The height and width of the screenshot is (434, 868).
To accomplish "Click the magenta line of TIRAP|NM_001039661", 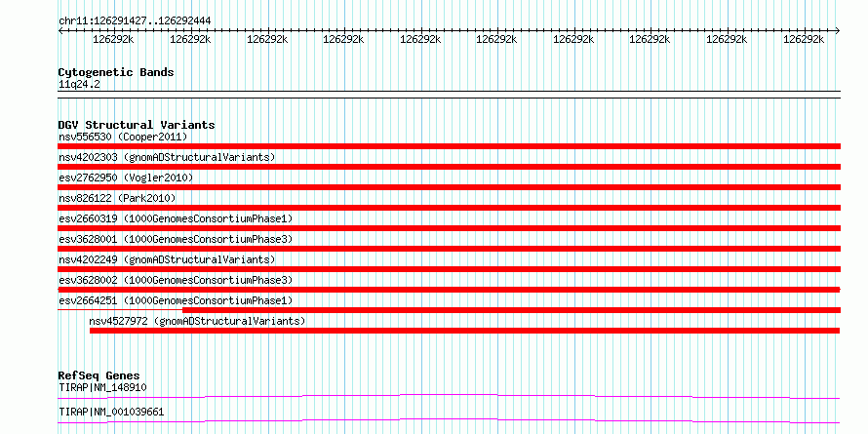I will click(x=449, y=420).
